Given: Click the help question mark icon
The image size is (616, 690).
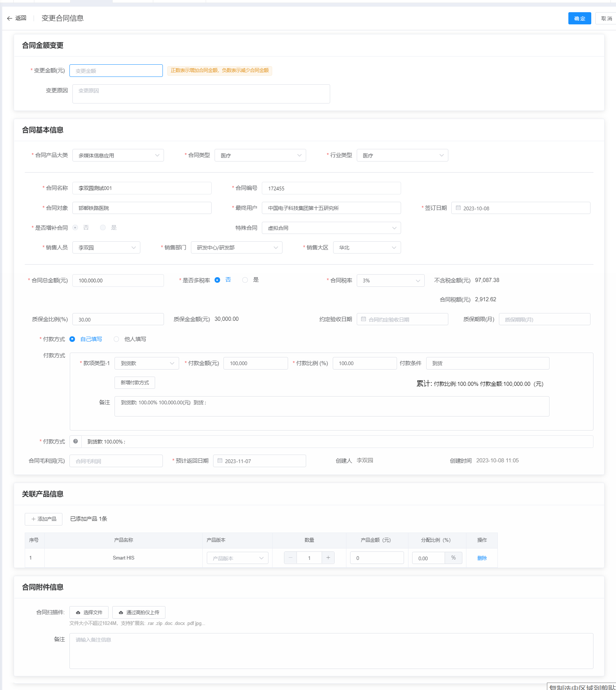Looking at the screenshot, I should [75, 441].
